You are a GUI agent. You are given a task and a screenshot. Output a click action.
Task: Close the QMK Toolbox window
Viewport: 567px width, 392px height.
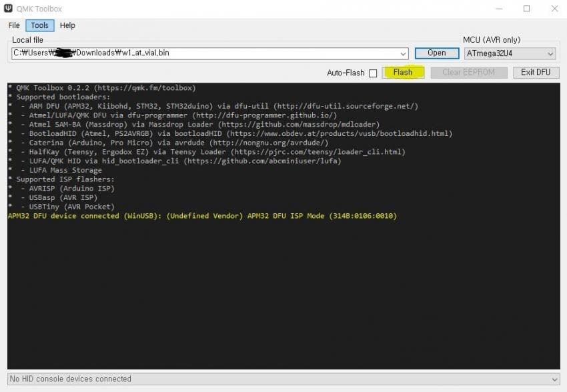554,8
